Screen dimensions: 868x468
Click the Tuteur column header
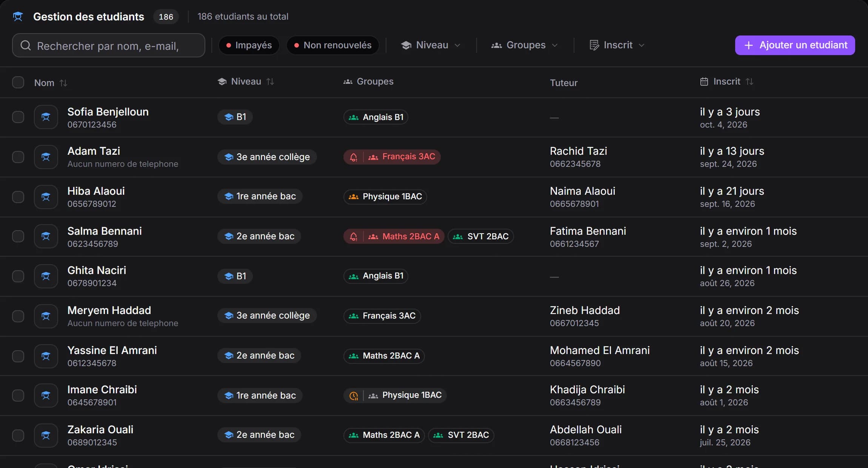tap(564, 83)
